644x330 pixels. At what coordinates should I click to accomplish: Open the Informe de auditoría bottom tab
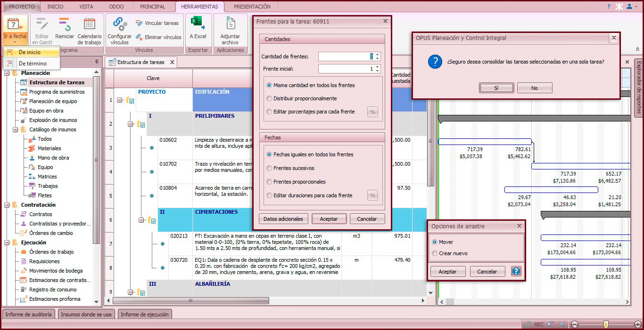coord(29,314)
